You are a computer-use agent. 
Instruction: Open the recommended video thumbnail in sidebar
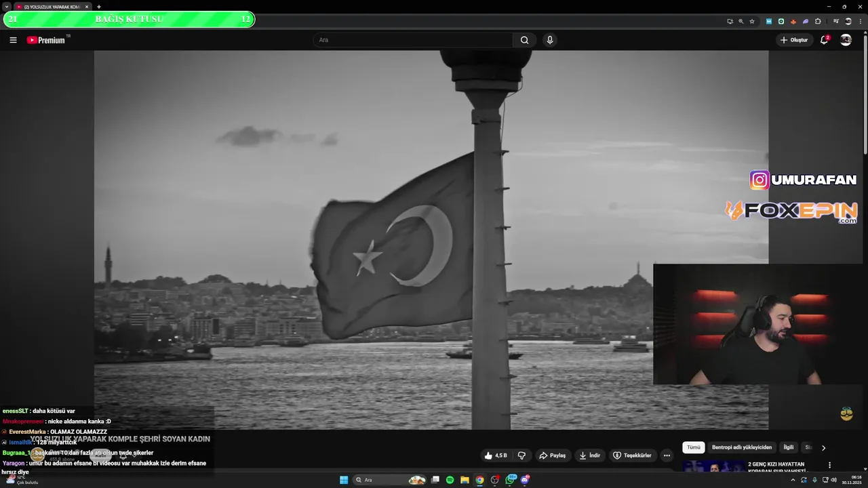(x=713, y=466)
